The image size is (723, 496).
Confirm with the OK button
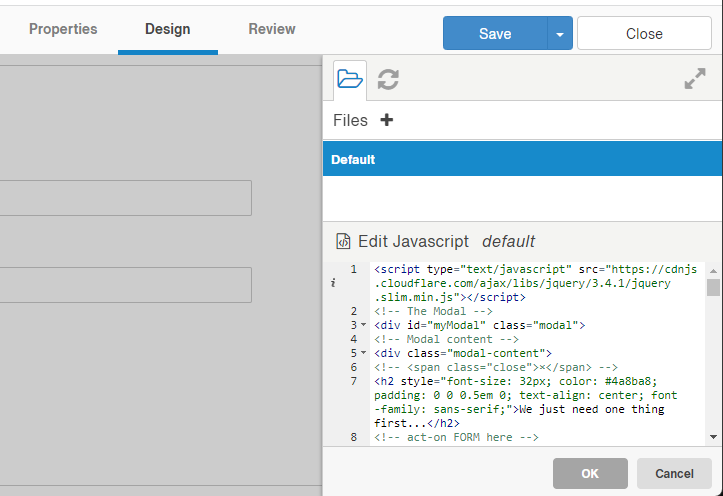point(590,473)
